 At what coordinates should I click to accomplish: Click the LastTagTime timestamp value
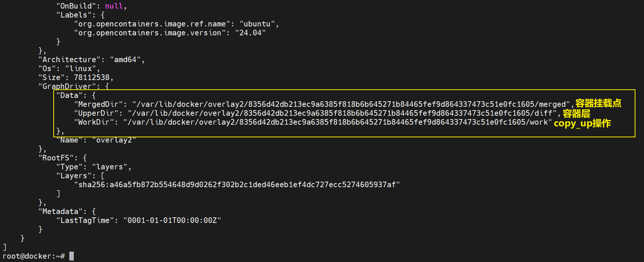[x=172, y=221]
